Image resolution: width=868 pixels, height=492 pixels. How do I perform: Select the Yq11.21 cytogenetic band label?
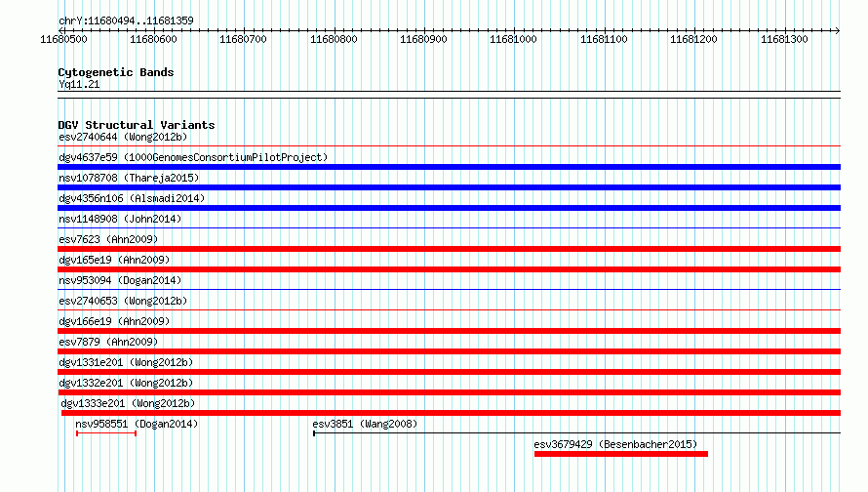79,84
